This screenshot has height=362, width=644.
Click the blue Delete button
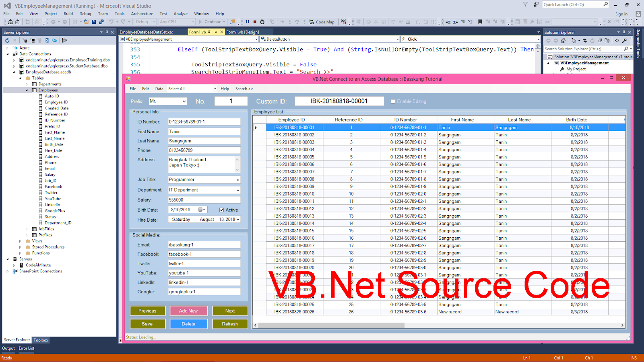[x=188, y=324]
